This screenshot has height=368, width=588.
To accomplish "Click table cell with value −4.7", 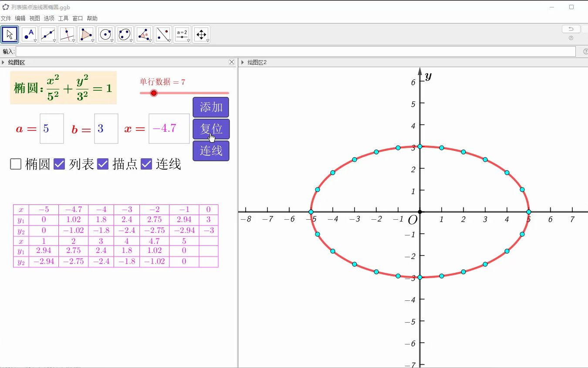I will pyautogui.click(x=73, y=209).
